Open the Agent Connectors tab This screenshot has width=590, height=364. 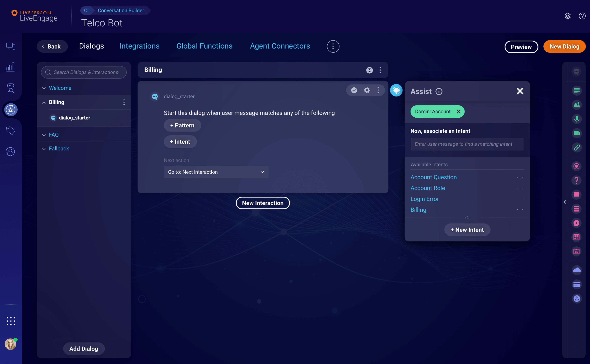pyautogui.click(x=280, y=46)
